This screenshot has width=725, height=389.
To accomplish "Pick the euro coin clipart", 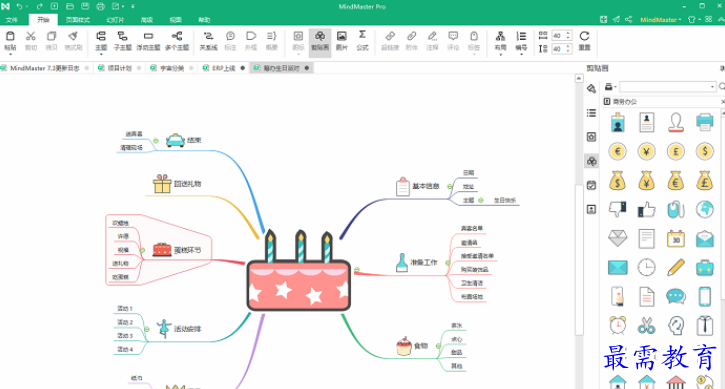I will point(618,151).
